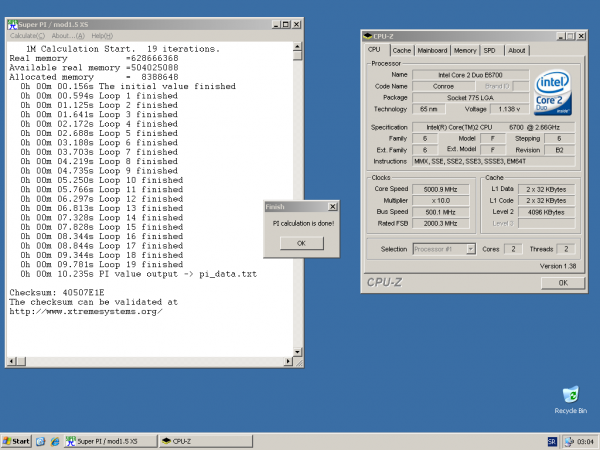Click the http://www.xtremesystems.org/ text
Viewport: 600px width, 450px height.
tap(86, 311)
